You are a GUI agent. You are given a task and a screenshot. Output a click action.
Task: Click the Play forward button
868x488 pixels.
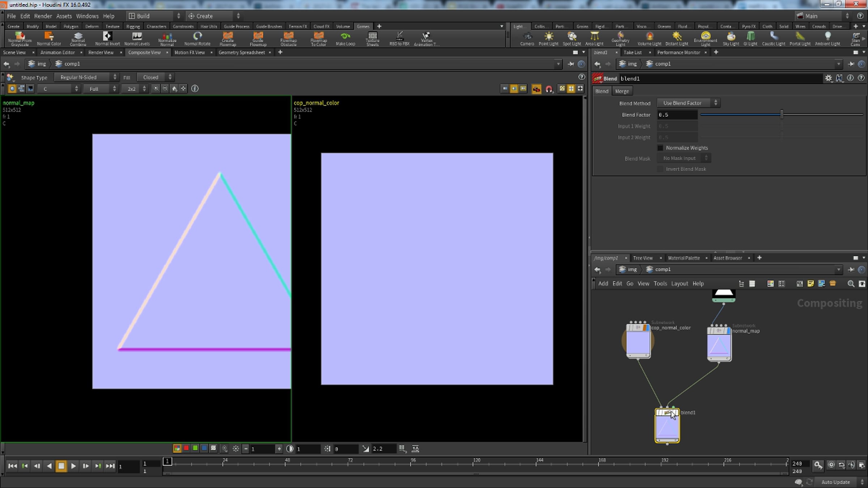(73, 466)
